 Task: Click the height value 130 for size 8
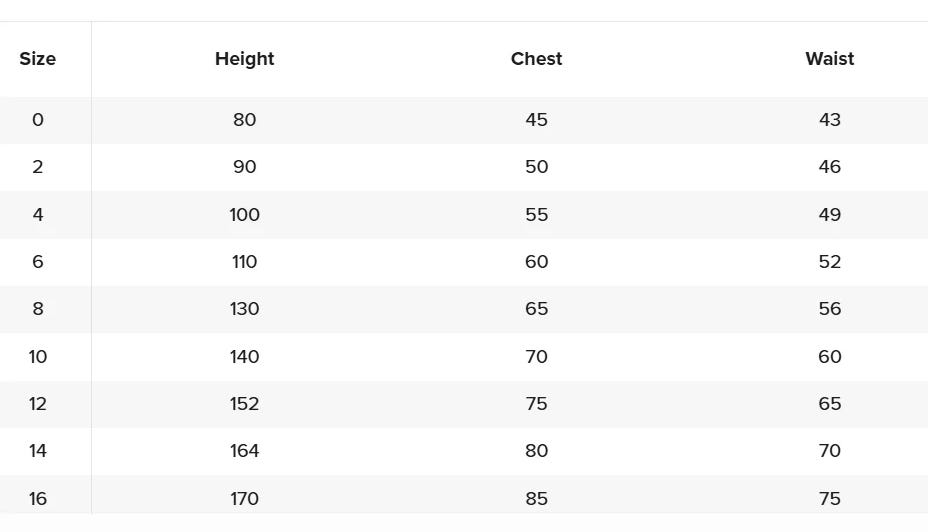point(244,309)
